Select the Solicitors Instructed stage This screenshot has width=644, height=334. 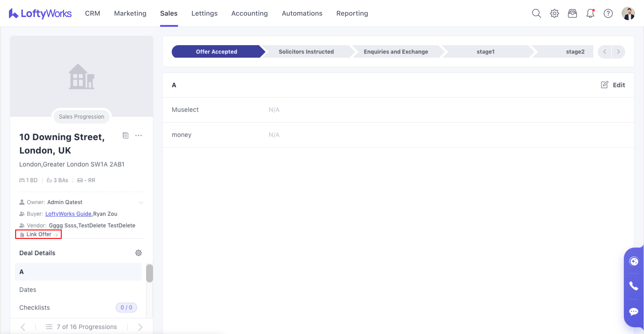tap(306, 52)
